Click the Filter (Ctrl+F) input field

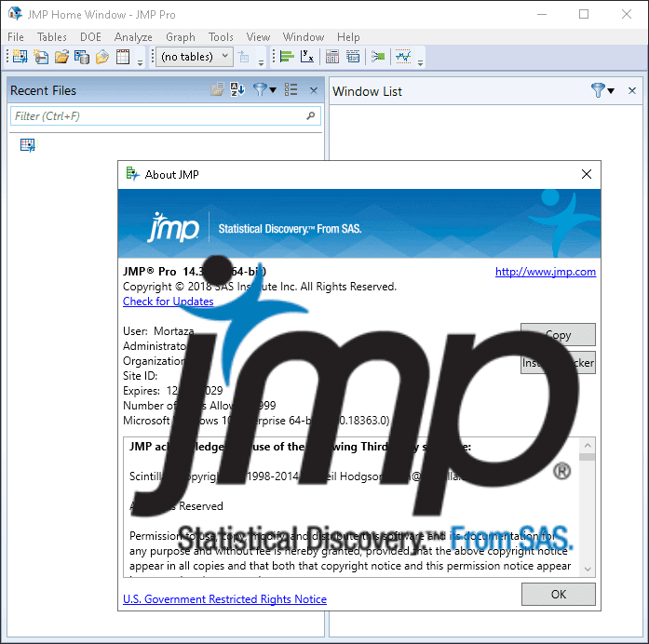coord(165,115)
